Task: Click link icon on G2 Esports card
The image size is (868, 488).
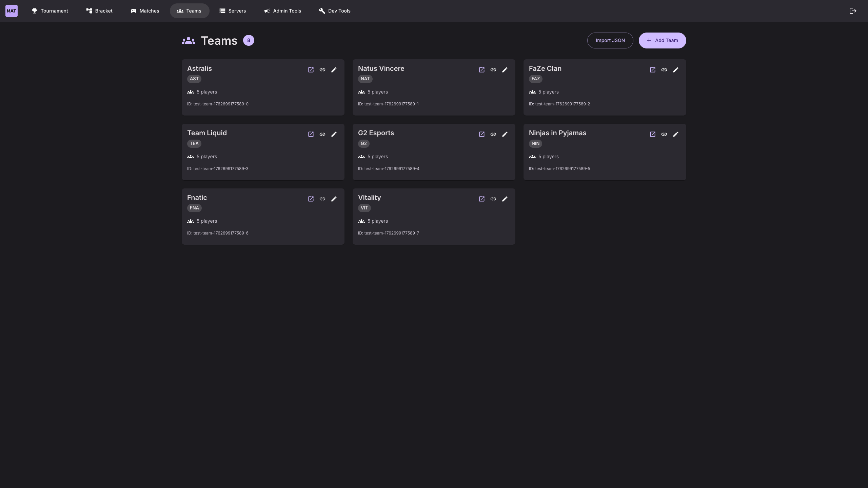Action: coord(493,134)
